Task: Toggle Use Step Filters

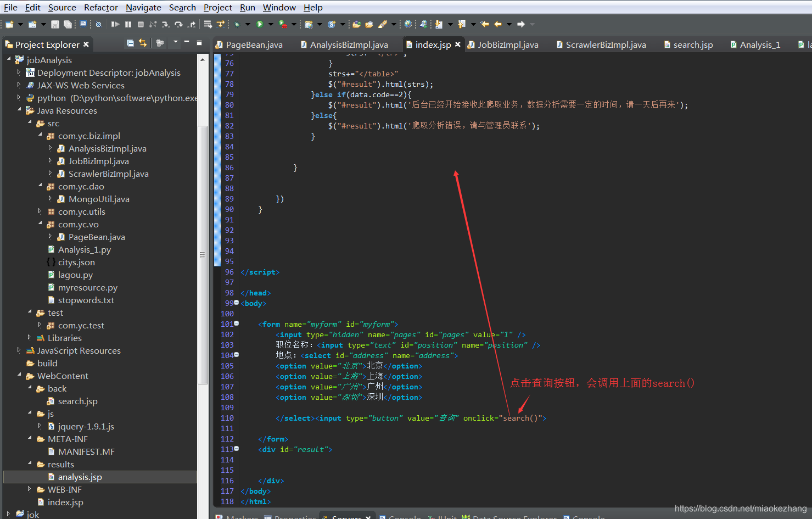Action: [x=220, y=24]
